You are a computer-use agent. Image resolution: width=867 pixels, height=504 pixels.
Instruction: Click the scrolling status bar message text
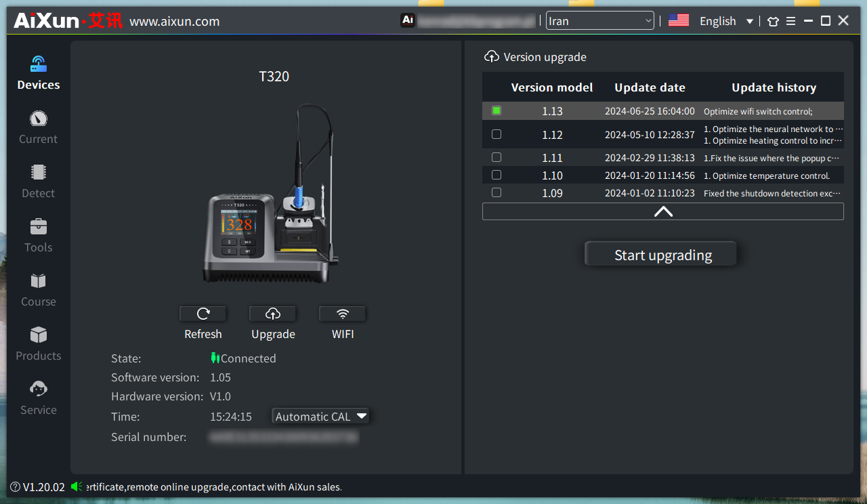tap(214, 487)
